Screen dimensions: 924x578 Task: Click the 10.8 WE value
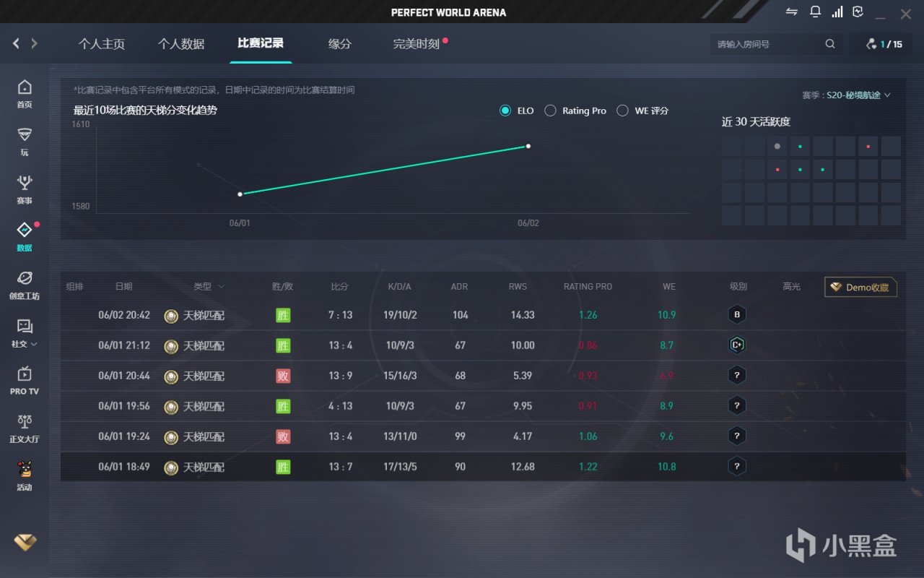click(x=667, y=467)
